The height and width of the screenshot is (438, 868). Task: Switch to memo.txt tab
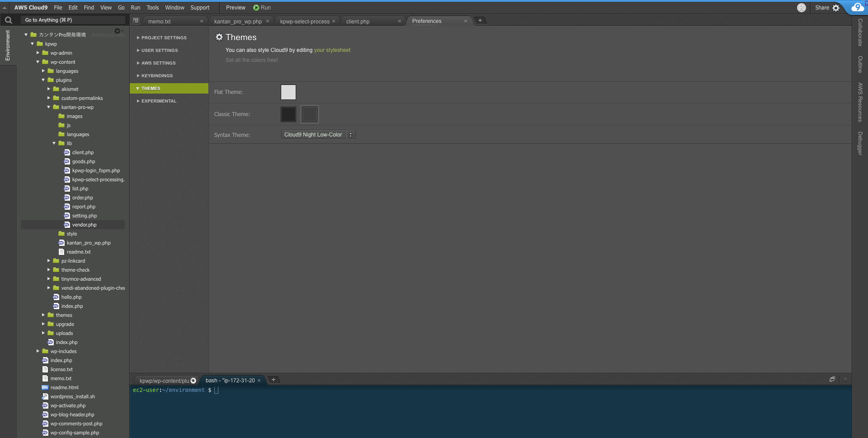[159, 21]
